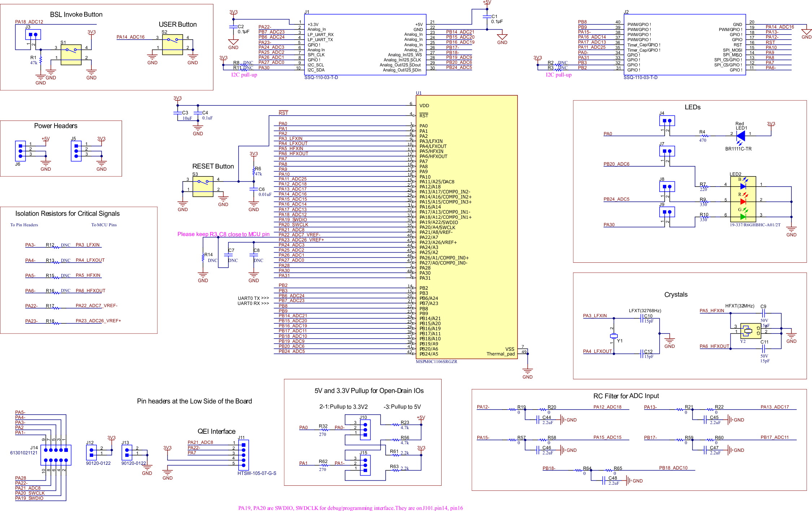Select the J6 +5V power header
This screenshot has height=511, width=812.
pos(21,151)
